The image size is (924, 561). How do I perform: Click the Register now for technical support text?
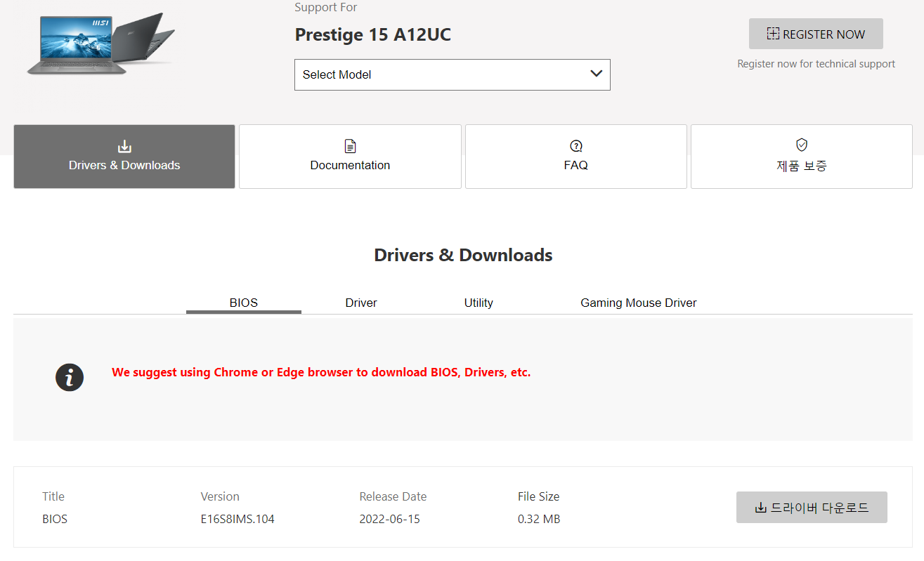[816, 64]
